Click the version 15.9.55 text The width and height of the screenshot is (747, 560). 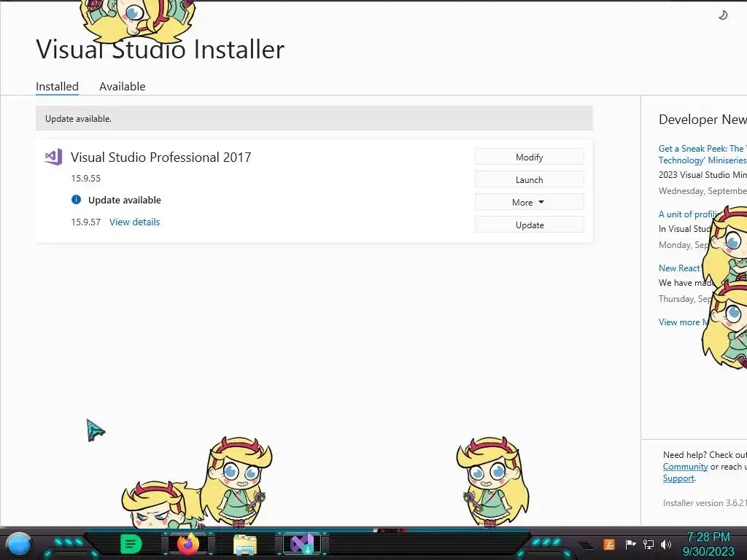86,178
